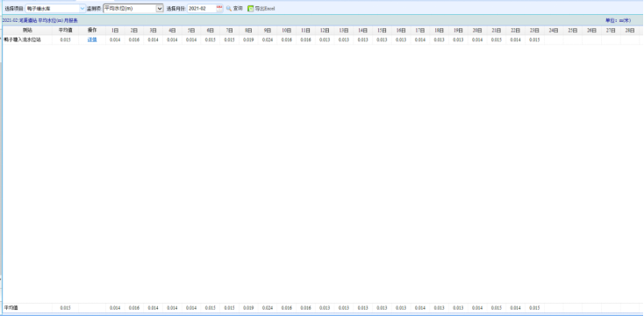Click the 9日 column header
Screen dimensions: 644x316
tap(268, 31)
